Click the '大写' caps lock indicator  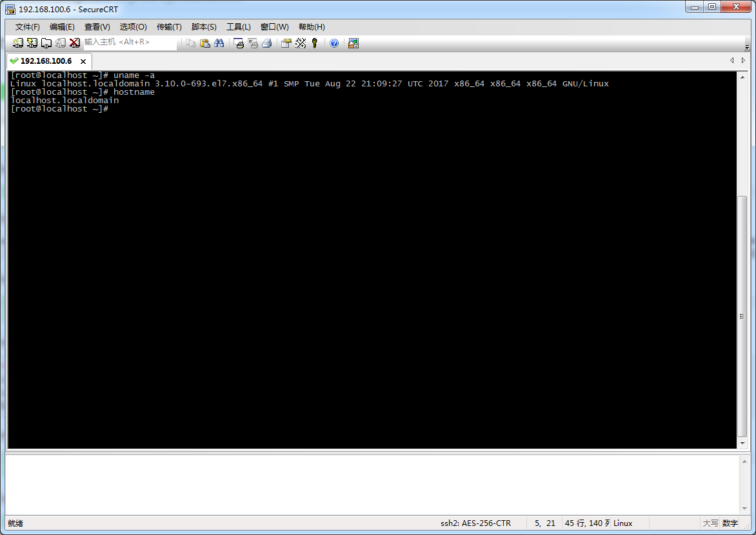click(x=710, y=523)
